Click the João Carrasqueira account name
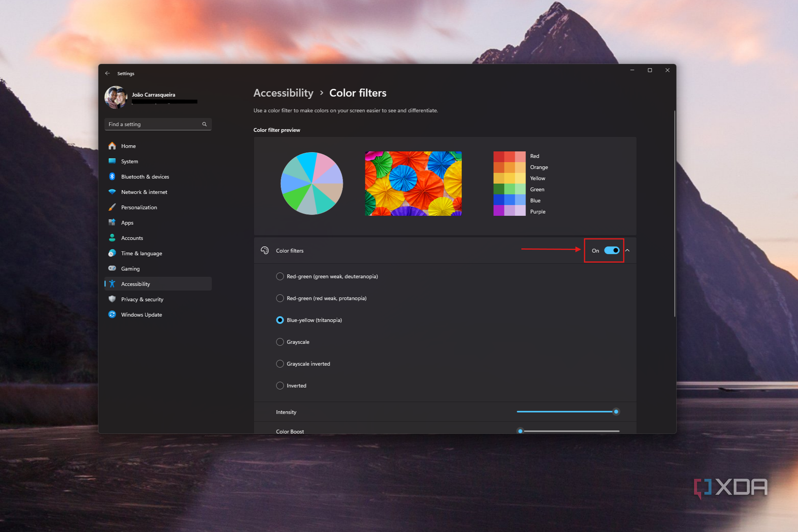 coord(153,95)
